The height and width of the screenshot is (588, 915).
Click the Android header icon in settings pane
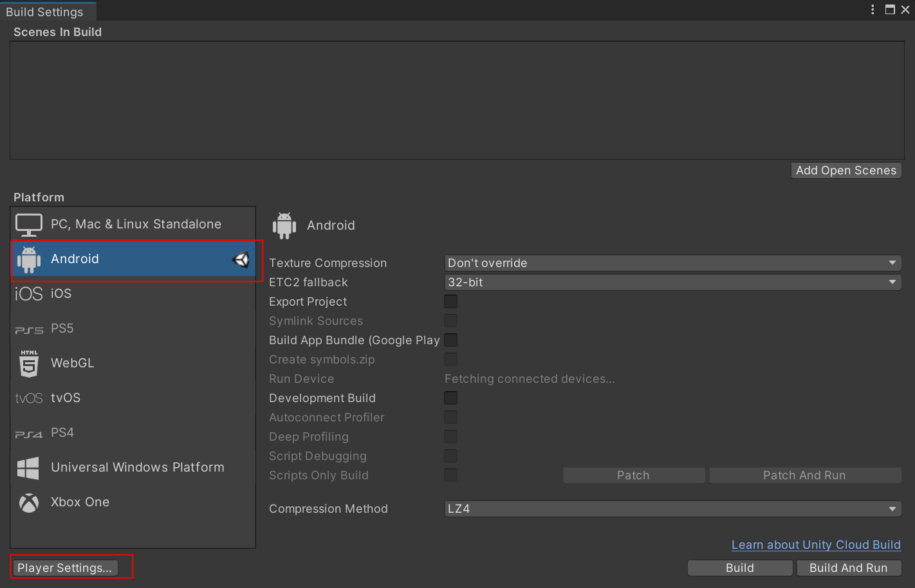click(x=284, y=226)
